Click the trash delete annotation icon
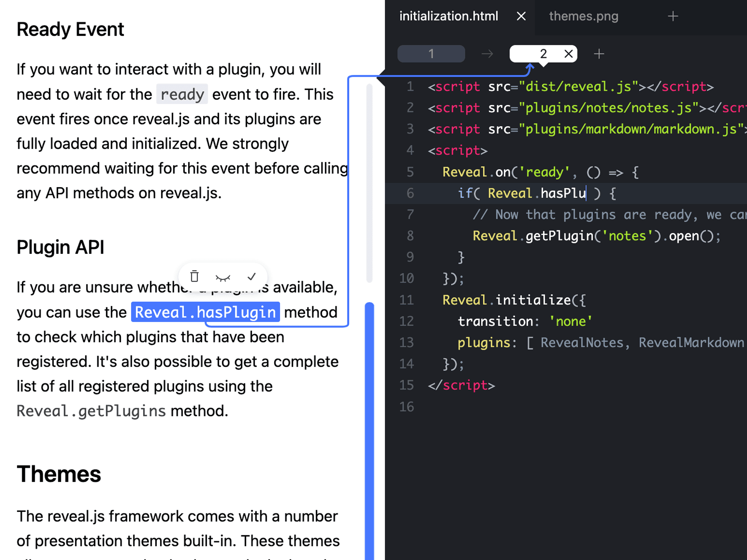The width and height of the screenshot is (747, 560). 195,276
